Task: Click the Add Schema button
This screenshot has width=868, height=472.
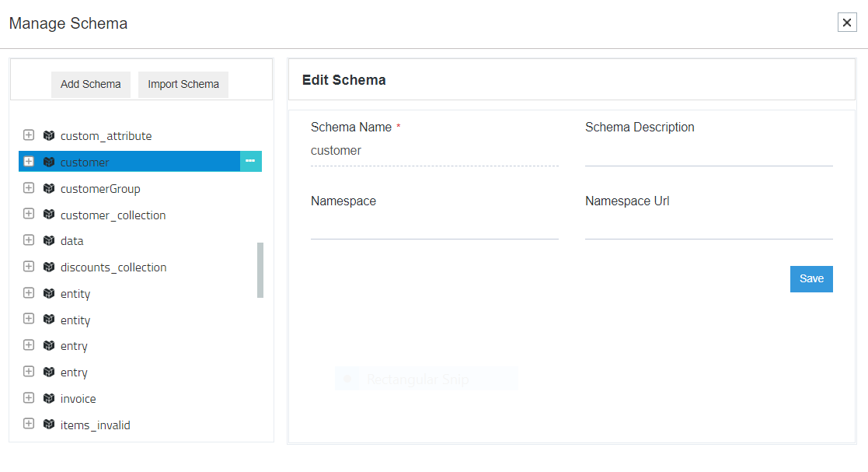Action: point(90,84)
